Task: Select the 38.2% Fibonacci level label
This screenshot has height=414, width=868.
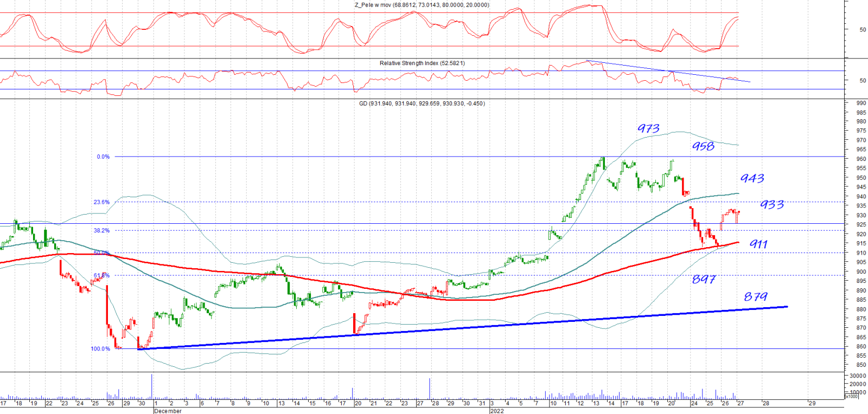Action: click(x=101, y=230)
